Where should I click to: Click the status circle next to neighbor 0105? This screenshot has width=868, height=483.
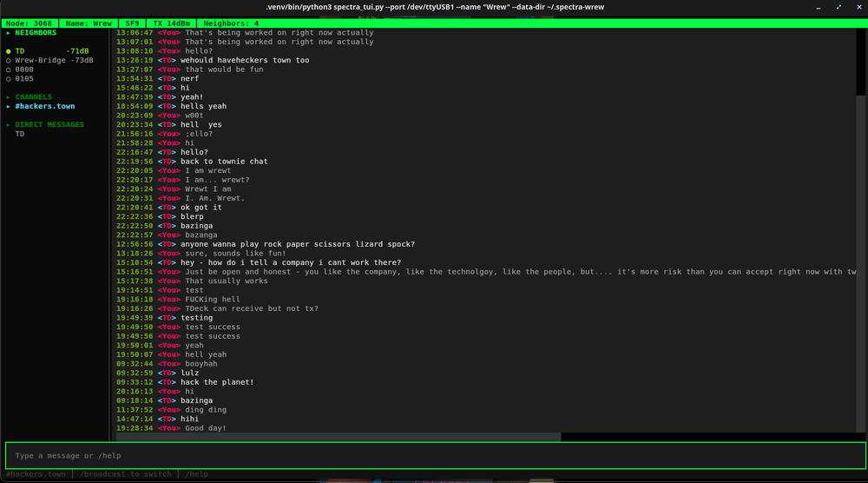(9, 79)
